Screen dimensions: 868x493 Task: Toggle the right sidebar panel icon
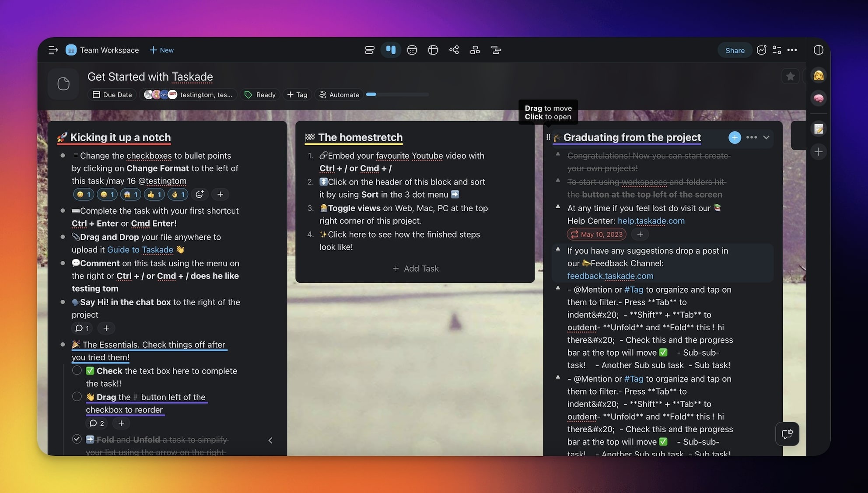(818, 50)
